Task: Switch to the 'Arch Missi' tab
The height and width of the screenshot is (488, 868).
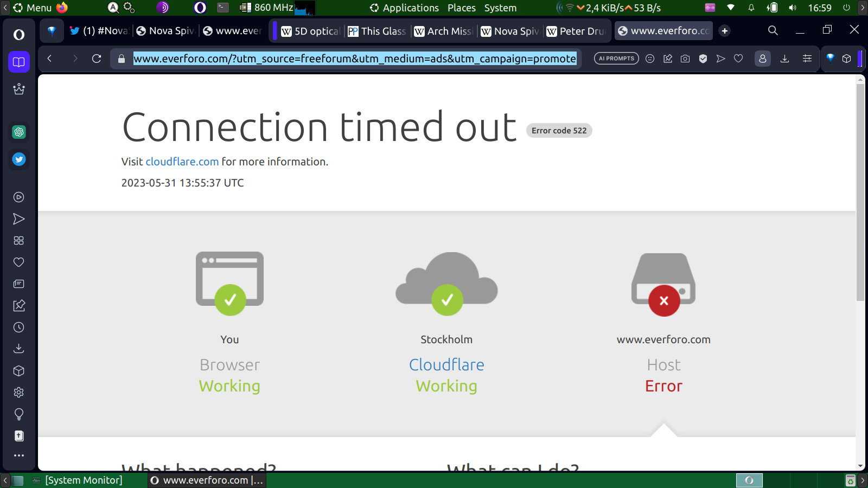Action: point(443,31)
